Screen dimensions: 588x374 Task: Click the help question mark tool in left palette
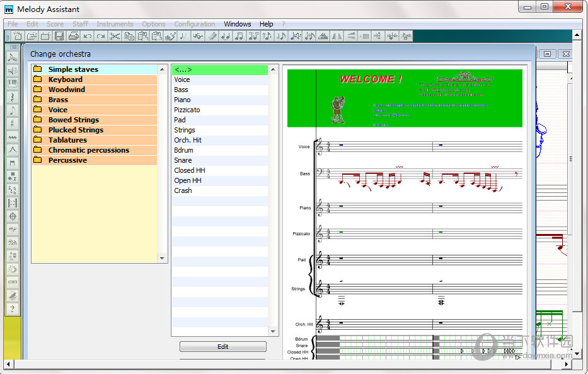click(13, 308)
